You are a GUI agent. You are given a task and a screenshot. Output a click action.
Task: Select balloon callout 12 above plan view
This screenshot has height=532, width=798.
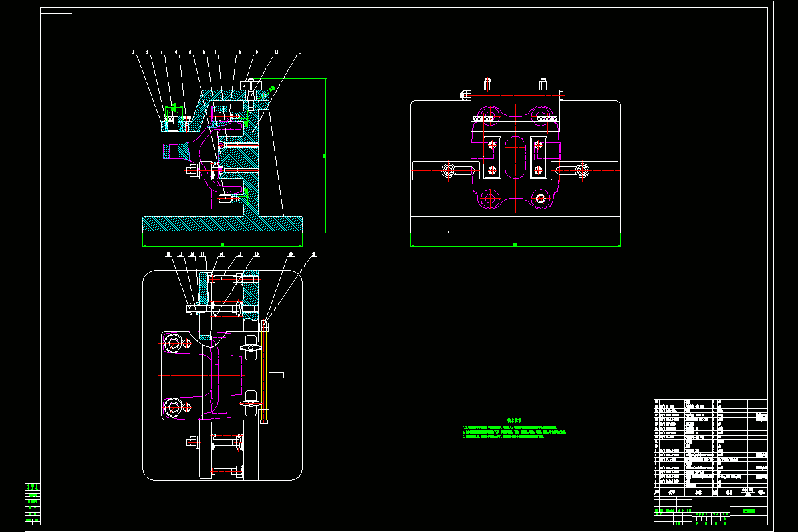pyautogui.click(x=168, y=254)
